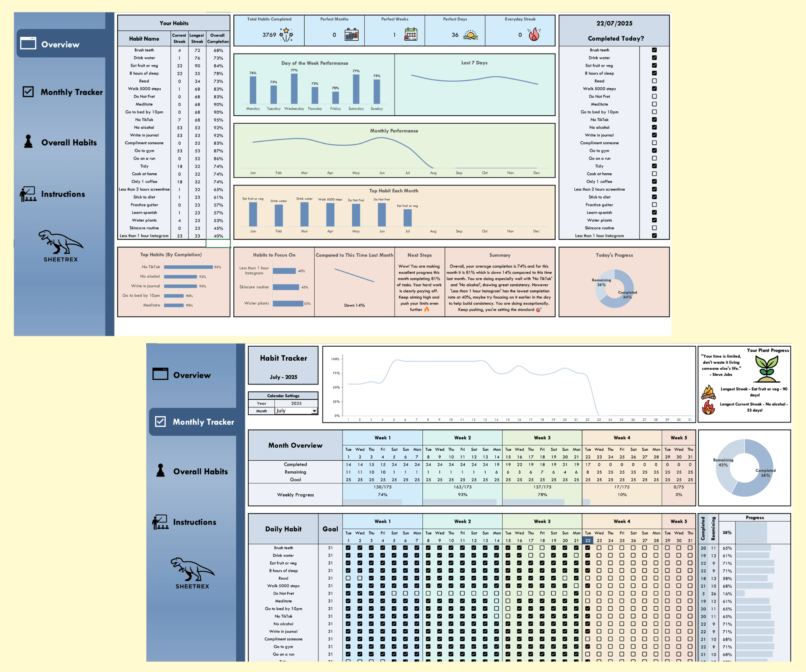Screen dimensions: 806x672
Task: Click the Today's Progress donut chart
Action: pyautogui.click(x=615, y=289)
